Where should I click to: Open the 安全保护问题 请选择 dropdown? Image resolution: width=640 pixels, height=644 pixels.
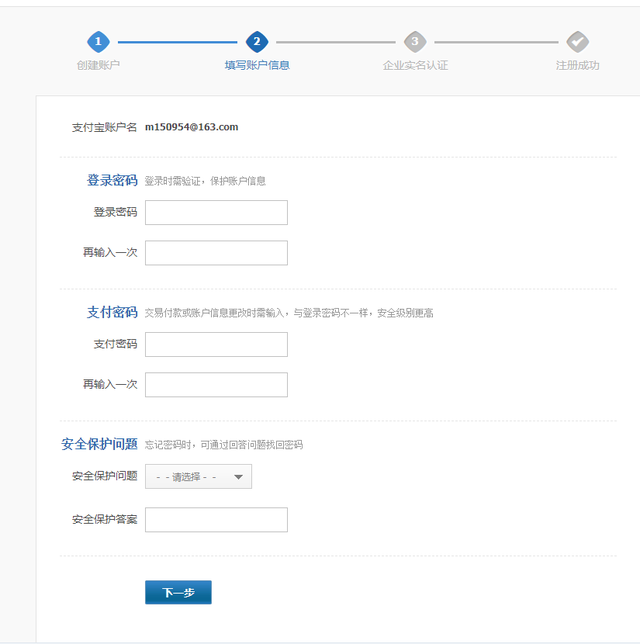click(x=198, y=477)
